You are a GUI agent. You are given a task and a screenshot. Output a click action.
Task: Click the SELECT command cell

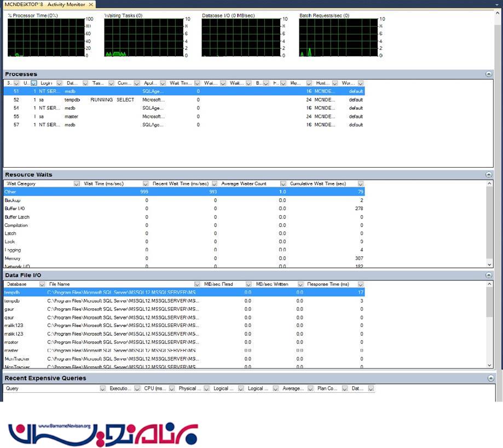click(125, 100)
